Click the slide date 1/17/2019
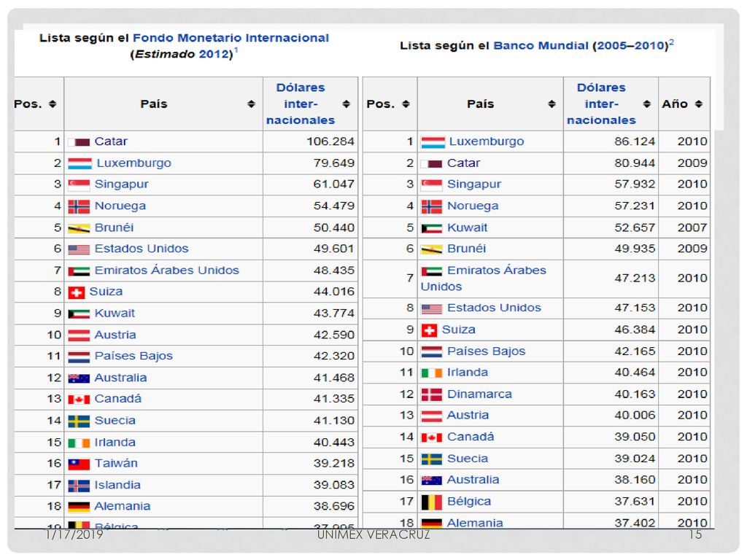This screenshot has width=747, height=560. [x=75, y=534]
